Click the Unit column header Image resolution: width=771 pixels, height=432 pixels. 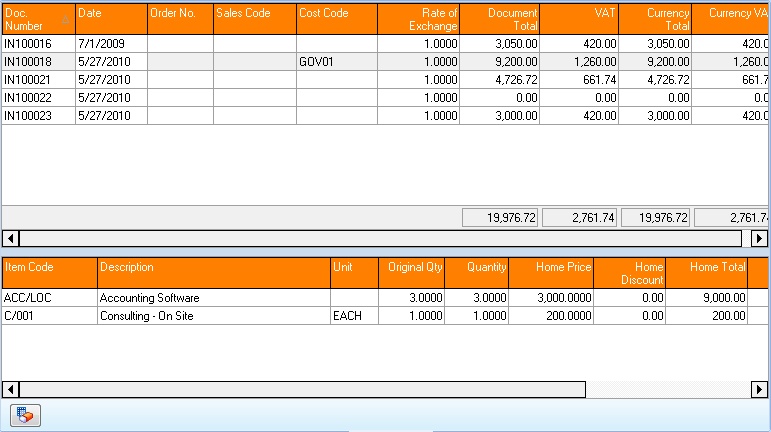(x=355, y=273)
